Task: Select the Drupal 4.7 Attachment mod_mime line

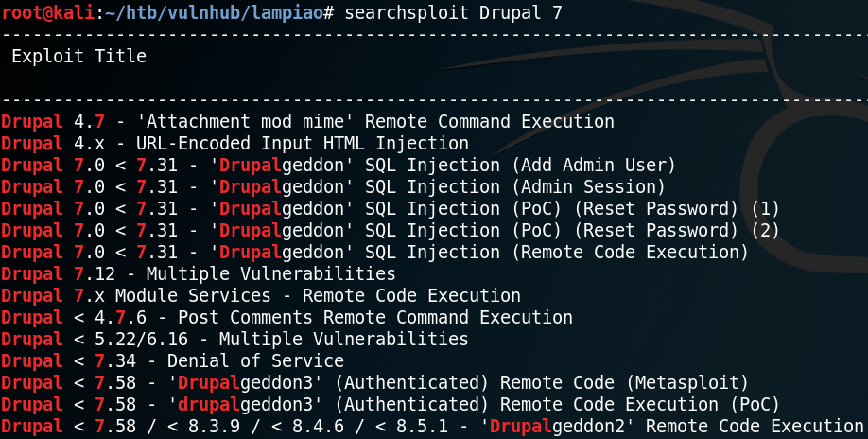Action: (x=308, y=122)
